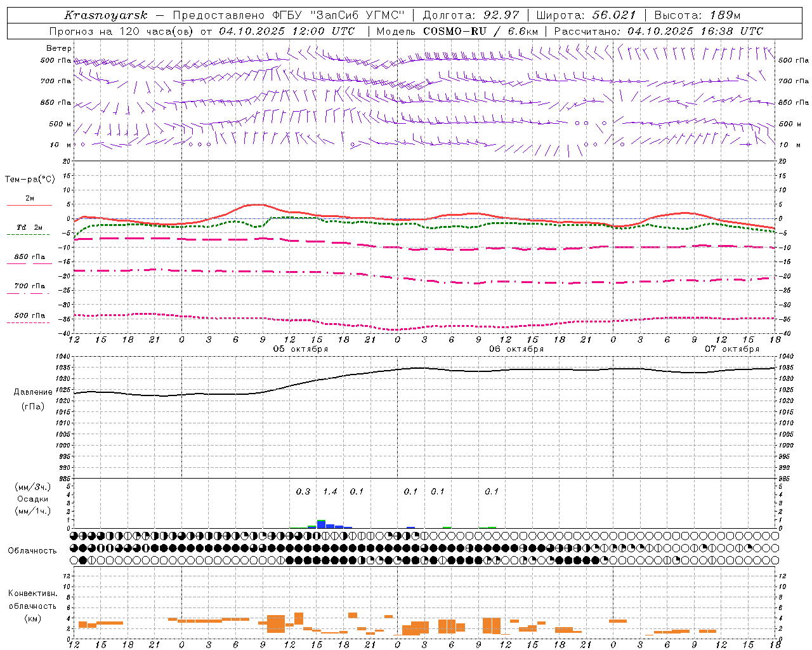Select the 'Предоставлено ФГБУ "ЗапСиб УГМС"' provider text
Image resolution: width=812 pixels, height=650 pixels.
point(289,15)
